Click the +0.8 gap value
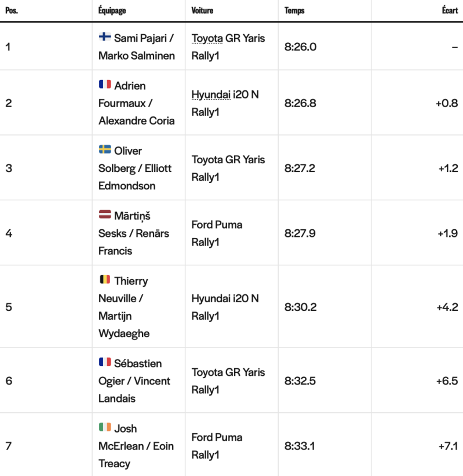This screenshot has width=463, height=476. [x=447, y=104]
